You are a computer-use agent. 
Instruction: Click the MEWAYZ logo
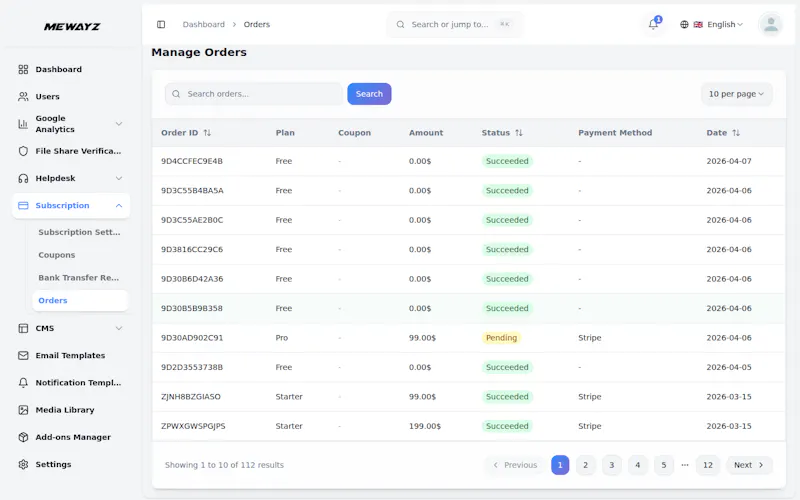[x=72, y=27]
